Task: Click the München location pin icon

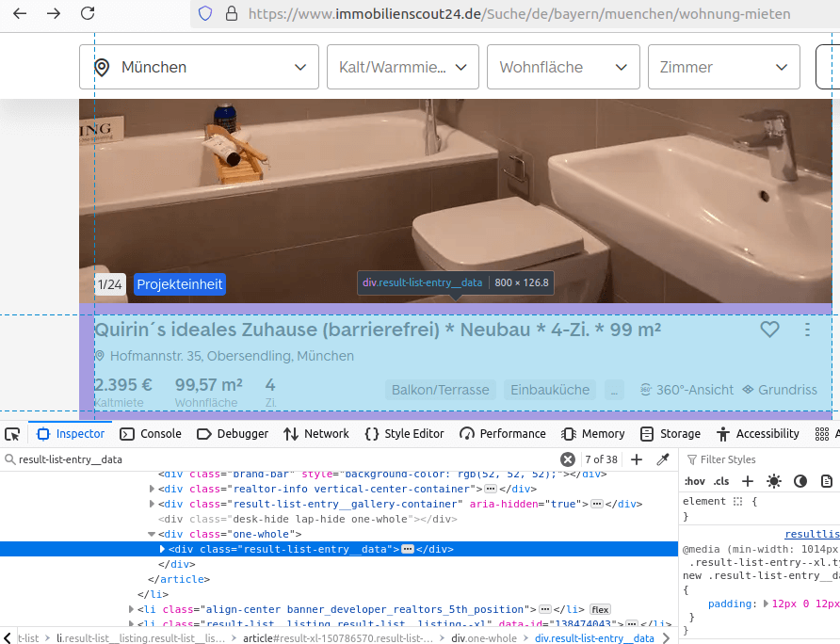Action: (x=102, y=67)
